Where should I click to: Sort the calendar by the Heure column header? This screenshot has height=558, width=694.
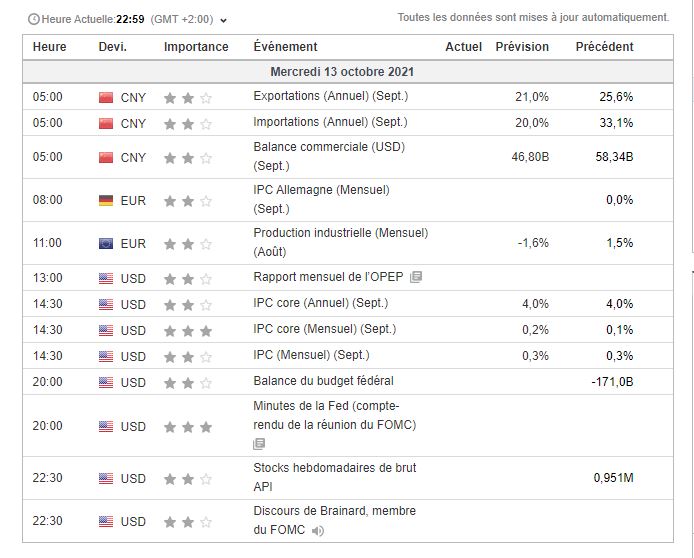click(x=50, y=47)
